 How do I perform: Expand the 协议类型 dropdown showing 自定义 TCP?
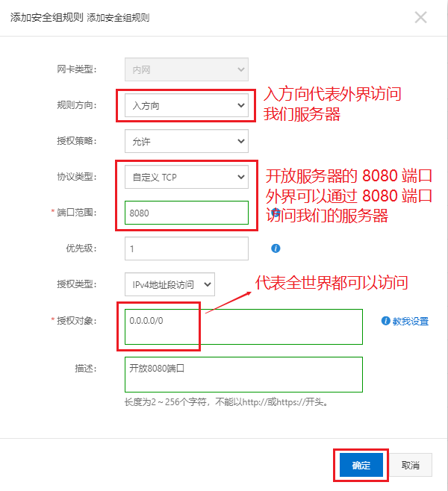click(187, 177)
